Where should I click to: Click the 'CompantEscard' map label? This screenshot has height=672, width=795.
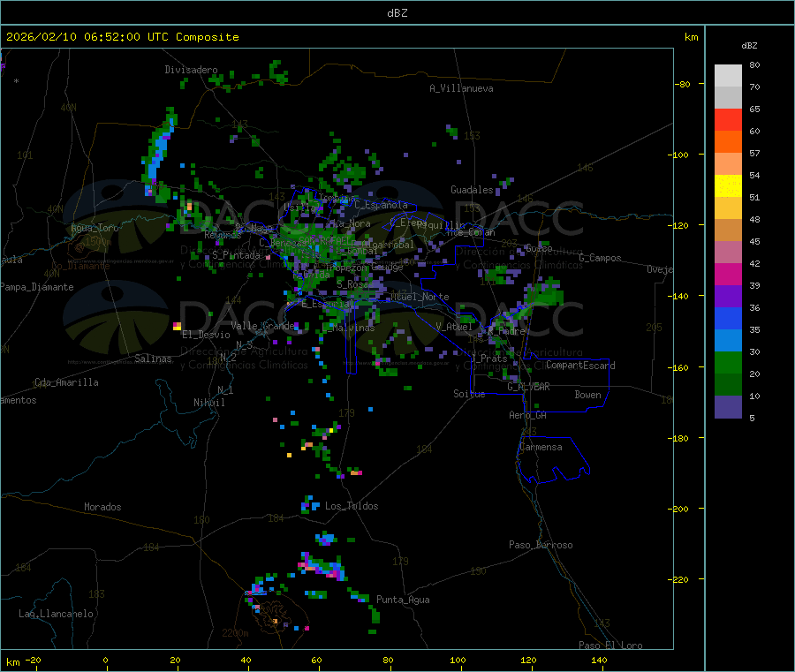point(580,366)
